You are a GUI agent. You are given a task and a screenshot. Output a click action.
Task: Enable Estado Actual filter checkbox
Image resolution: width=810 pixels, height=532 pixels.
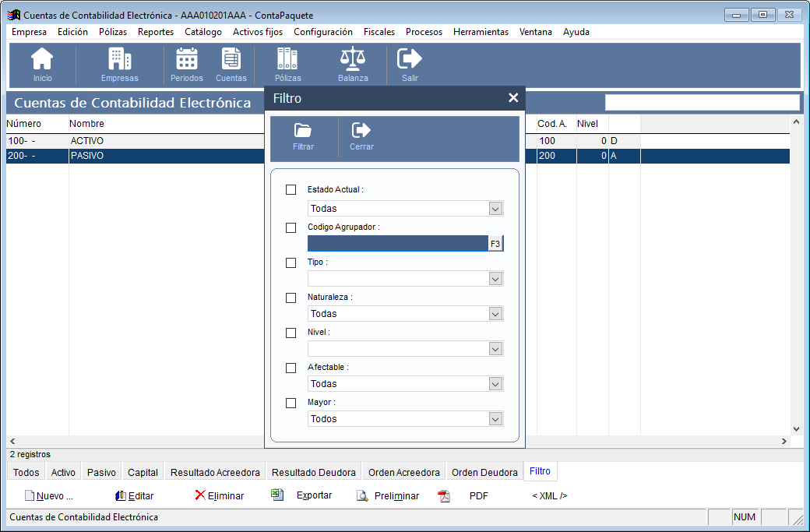point(291,189)
